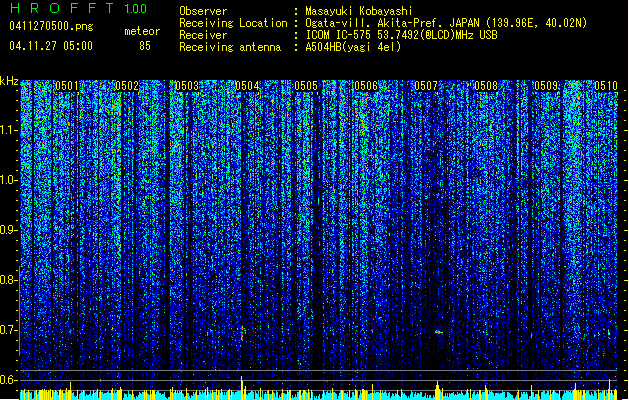629x400 pixels.
Task: Click the 0510 time marker
Action: click(606, 86)
